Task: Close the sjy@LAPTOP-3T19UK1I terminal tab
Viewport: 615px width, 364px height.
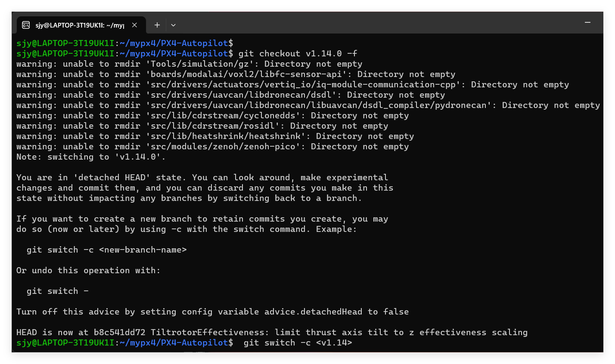Action: click(134, 25)
